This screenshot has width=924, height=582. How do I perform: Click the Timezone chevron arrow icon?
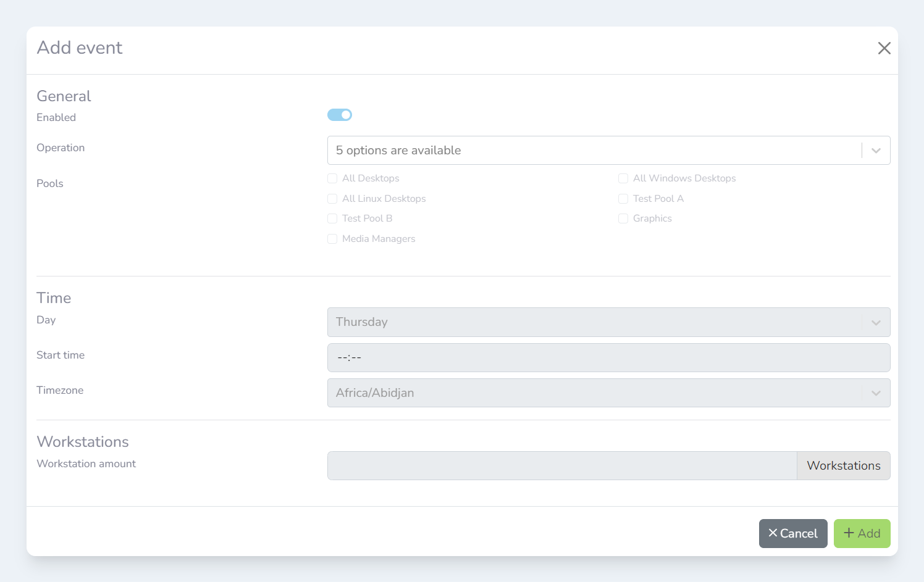tap(876, 393)
